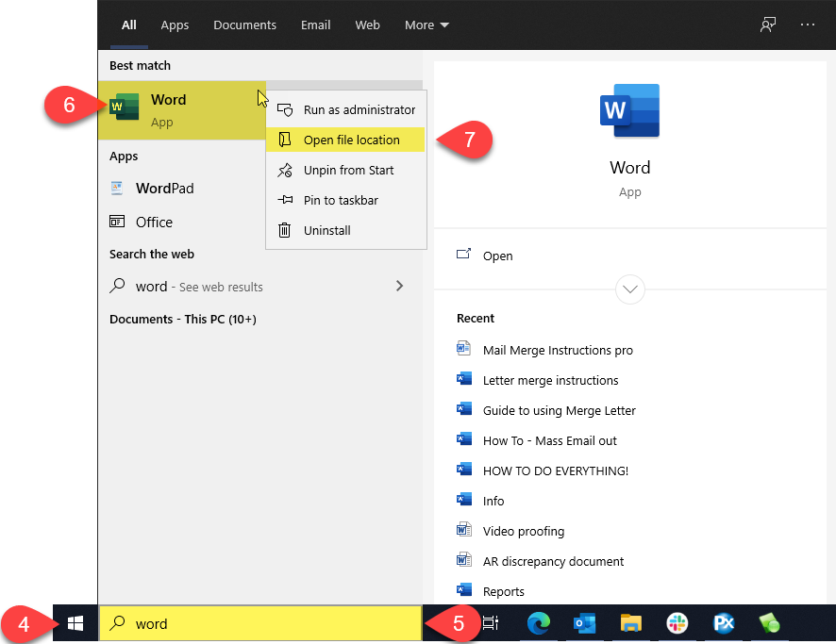Click the WordPad app icon
The width and height of the screenshot is (836, 644).
click(117, 188)
